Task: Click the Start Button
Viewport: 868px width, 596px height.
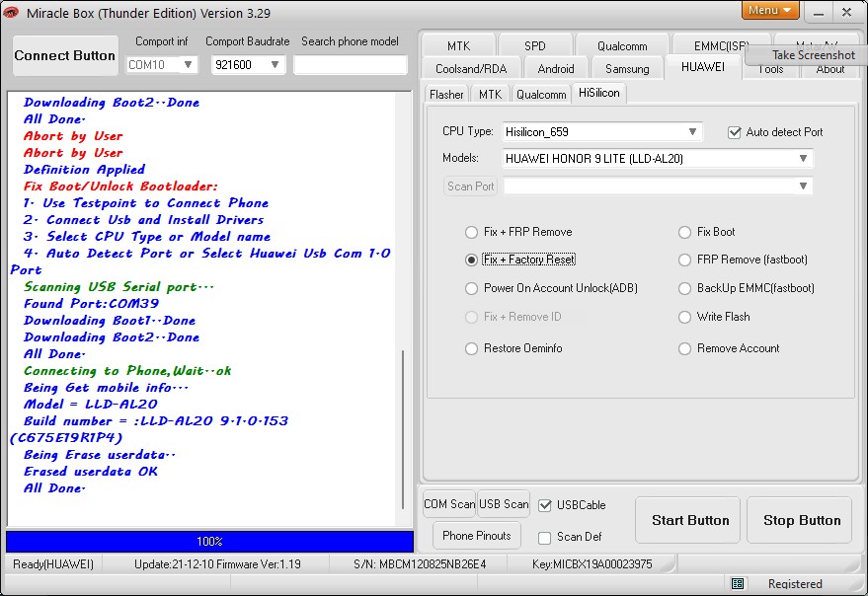Action: 689,521
